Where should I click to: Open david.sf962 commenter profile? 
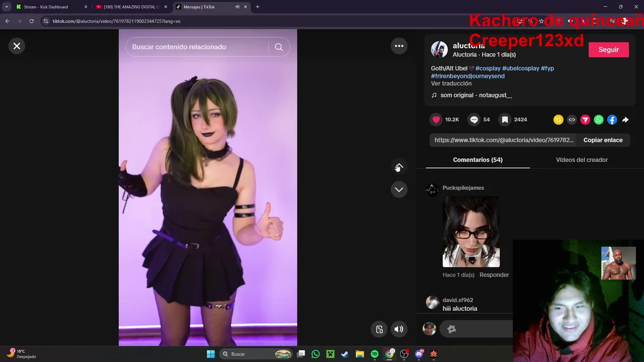click(x=458, y=300)
